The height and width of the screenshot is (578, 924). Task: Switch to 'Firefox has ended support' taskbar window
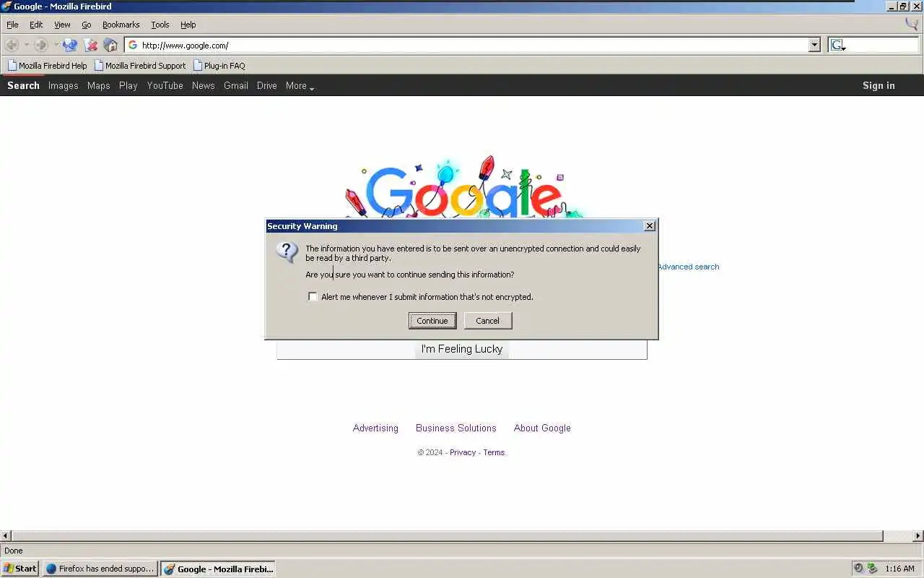point(100,569)
